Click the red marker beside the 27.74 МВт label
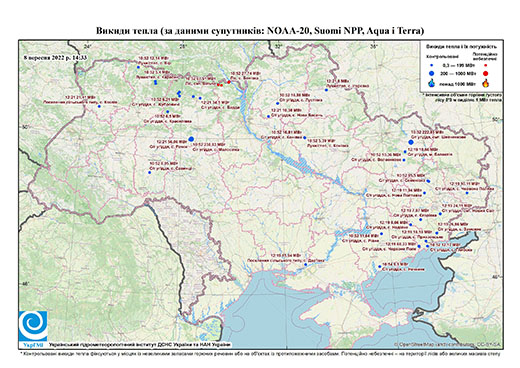The height and width of the screenshot is (368, 520). [x=229, y=82]
